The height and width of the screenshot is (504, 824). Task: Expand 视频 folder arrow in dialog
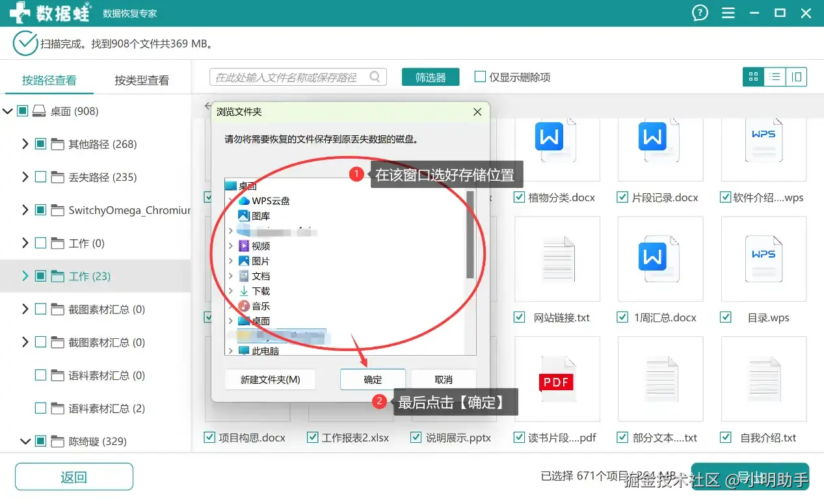coord(230,246)
